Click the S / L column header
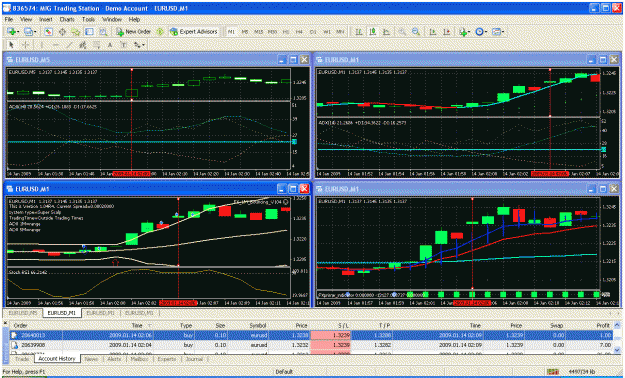Screen dimensions: 625x378 (344, 325)
